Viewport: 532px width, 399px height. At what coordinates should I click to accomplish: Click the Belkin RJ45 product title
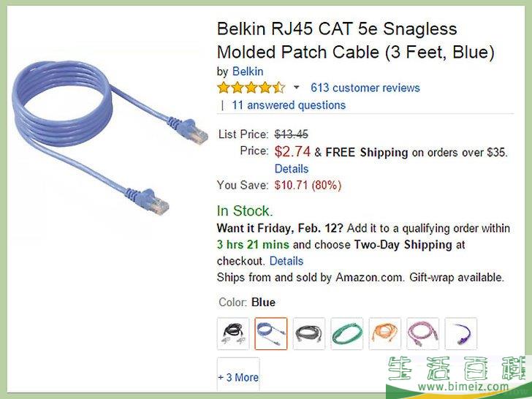tap(356, 41)
